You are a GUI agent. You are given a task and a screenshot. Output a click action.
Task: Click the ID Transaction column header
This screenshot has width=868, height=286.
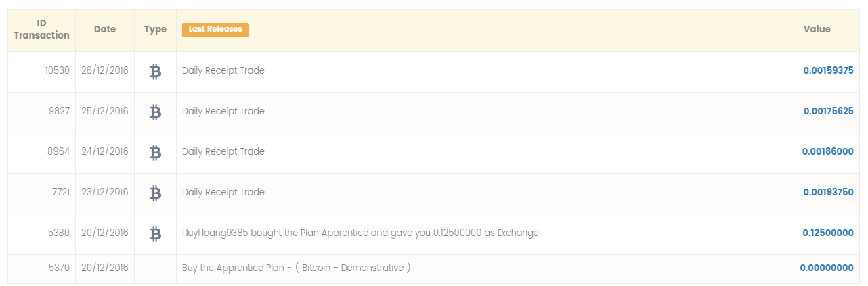pyautogui.click(x=41, y=30)
